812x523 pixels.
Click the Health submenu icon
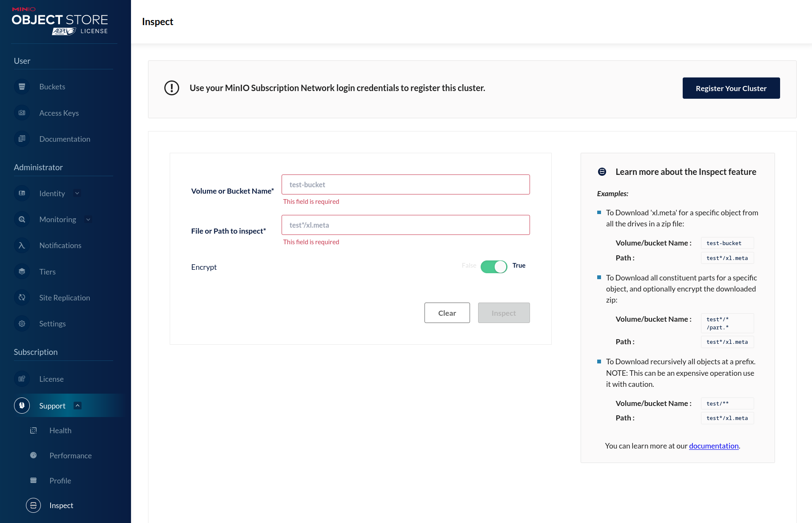pos(33,431)
